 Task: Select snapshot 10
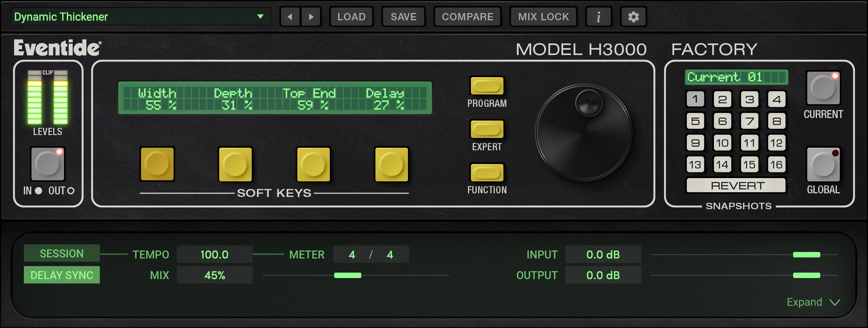click(722, 143)
